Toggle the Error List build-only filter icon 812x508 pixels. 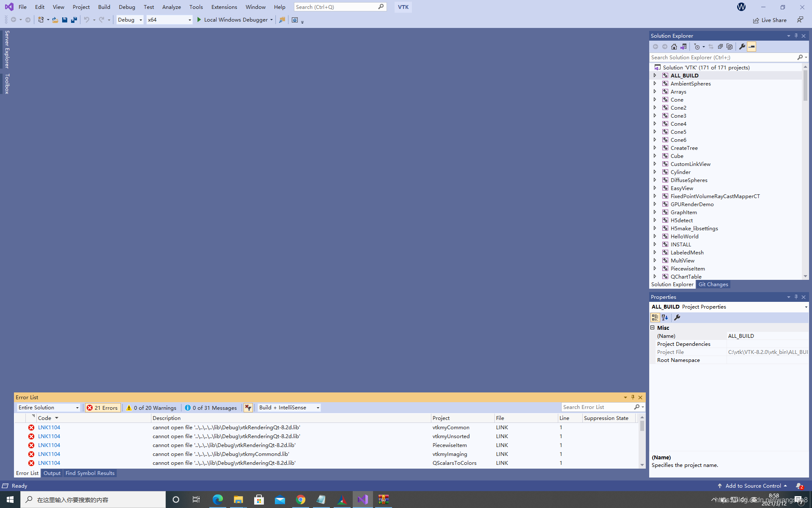coord(248,408)
